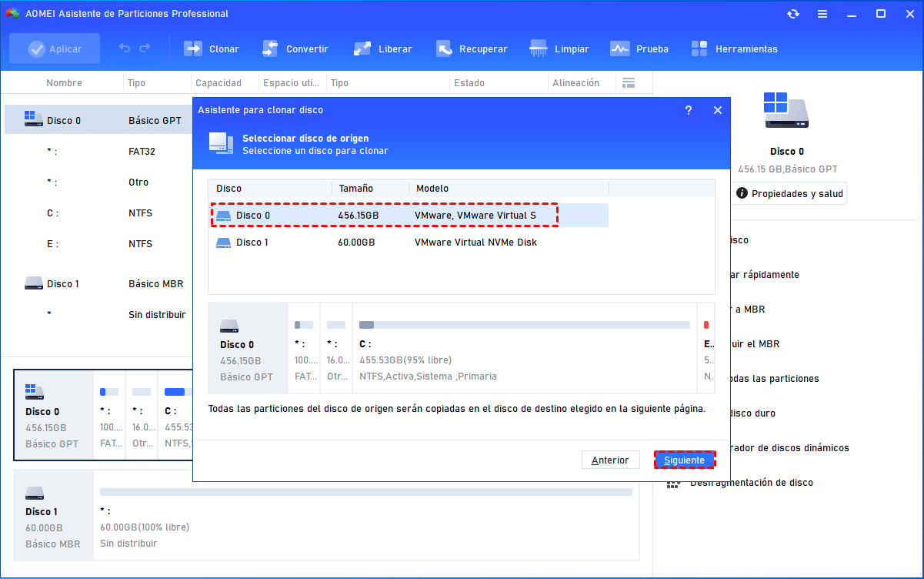Screen dimensions: 924x579
Task: Click the large Disco 0 icon in right panel
Action: click(x=786, y=111)
